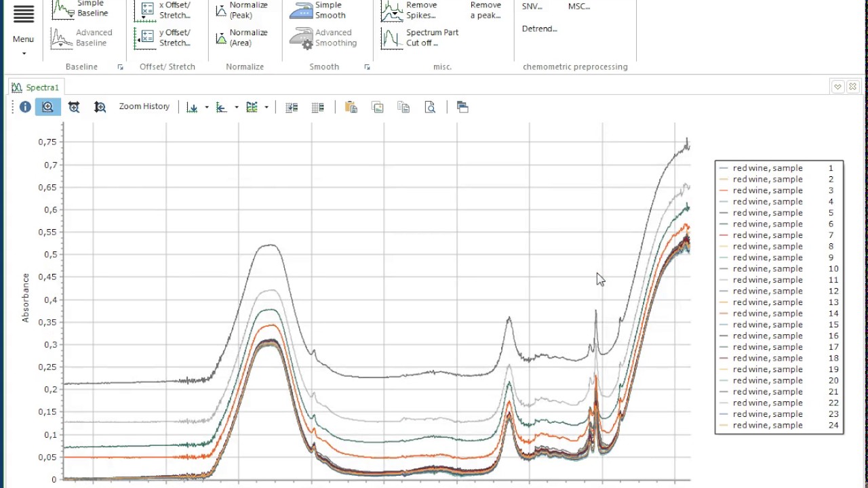The width and height of the screenshot is (868, 488).
Task: Click the zoom-to-fit icon
Action: [x=74, y=107]
